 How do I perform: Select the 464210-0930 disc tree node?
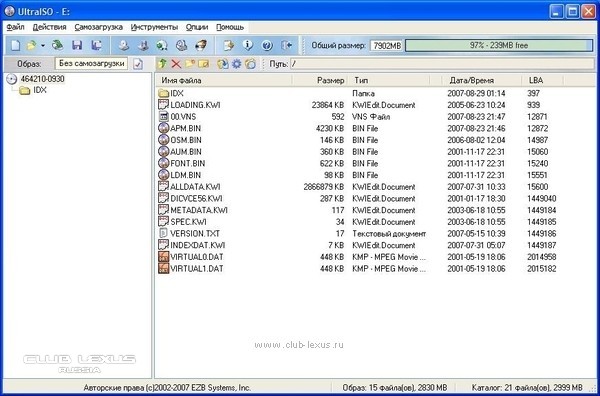pyautogui.click(x=42, y=79)
